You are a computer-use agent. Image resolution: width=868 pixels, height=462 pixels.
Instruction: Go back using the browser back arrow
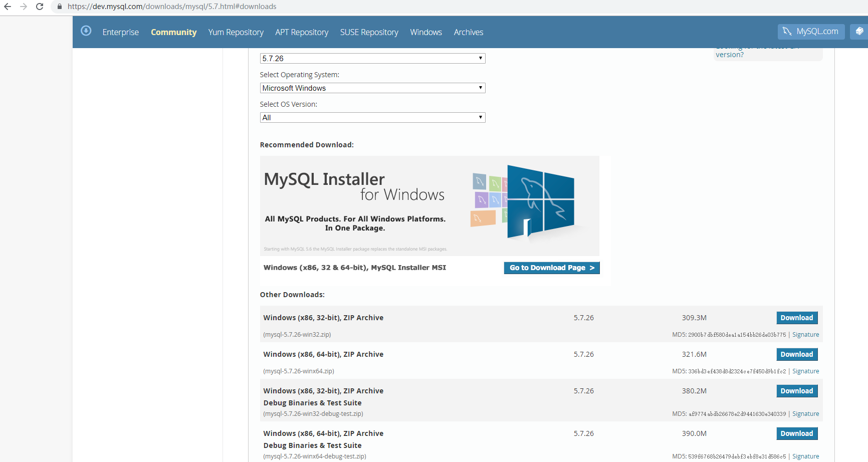8,7
